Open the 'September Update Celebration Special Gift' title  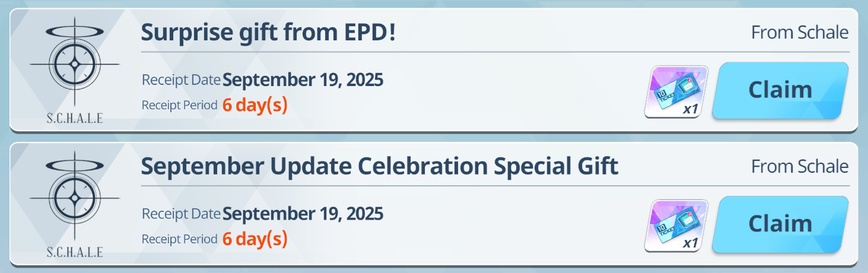pos(380,167)
